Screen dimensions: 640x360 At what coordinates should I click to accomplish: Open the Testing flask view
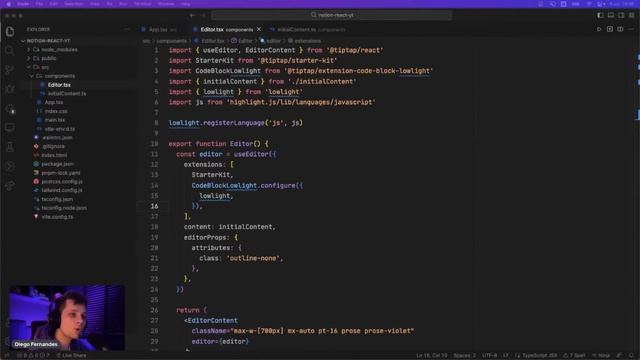click(10, 147)
